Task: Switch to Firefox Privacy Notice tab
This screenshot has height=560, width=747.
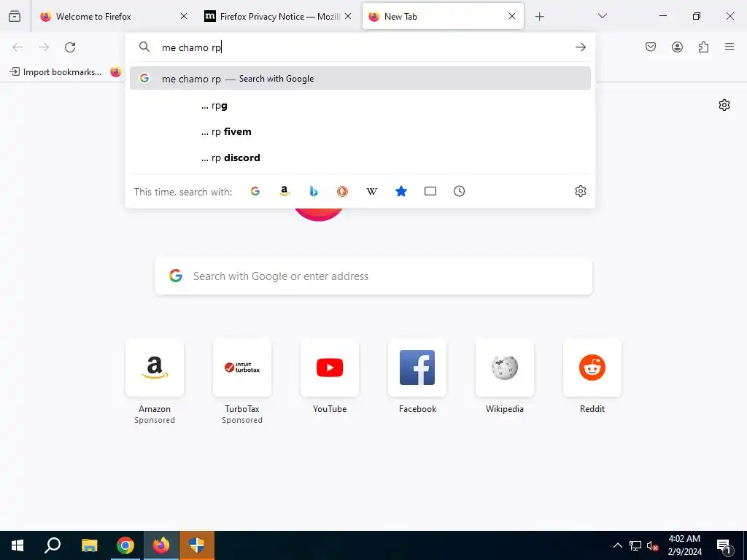Action: pos(279,17)
